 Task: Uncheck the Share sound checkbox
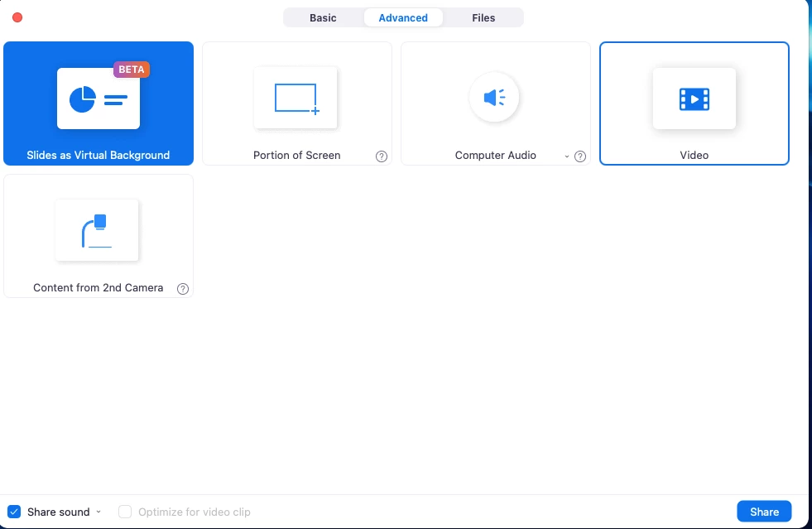tap(14, 512)
